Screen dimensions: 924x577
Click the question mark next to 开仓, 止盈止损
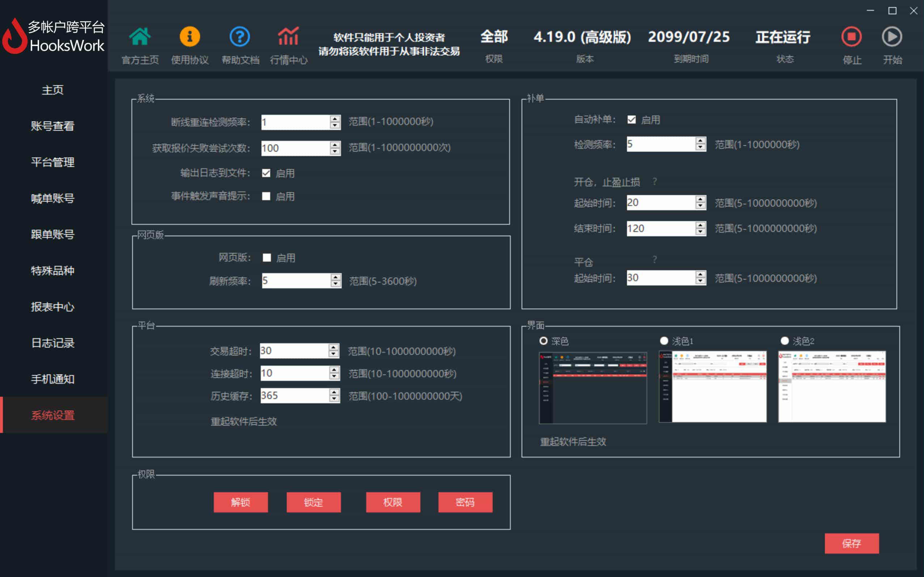[x=655, y=181]
